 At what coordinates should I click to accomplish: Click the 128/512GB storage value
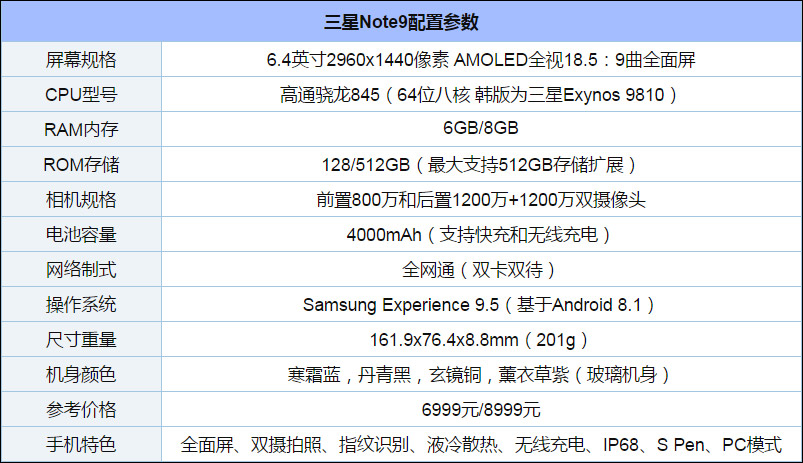click(x=481, y=164)
